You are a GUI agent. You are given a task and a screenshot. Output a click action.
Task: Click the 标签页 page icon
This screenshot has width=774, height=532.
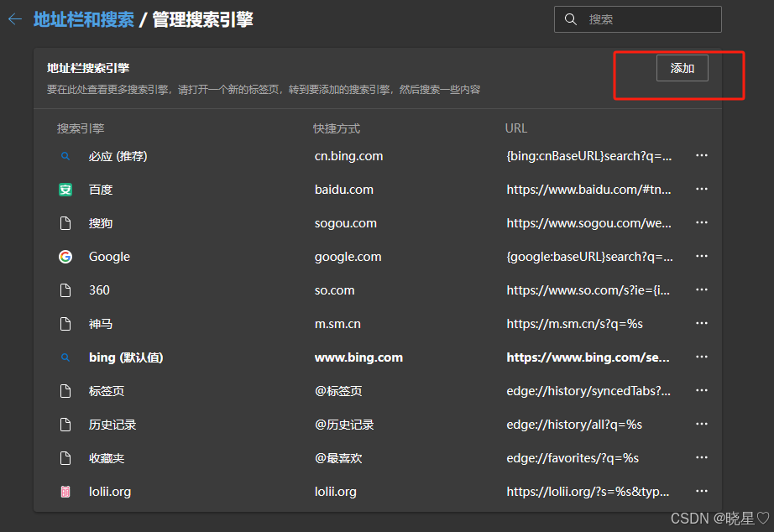point(65,391)
